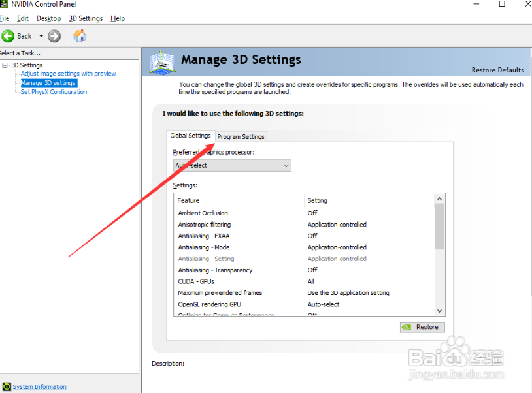
Task: Click the Restore button
Action: [422, 327]
